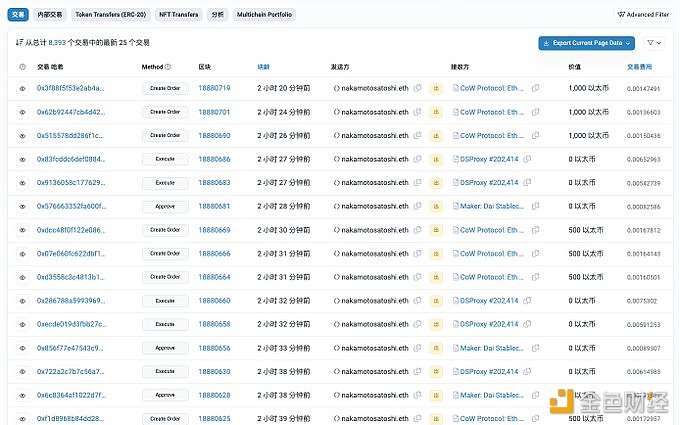The image size is (680, 425).
Task: Click OUT badge in block 18880669 row
Action: 436,230
